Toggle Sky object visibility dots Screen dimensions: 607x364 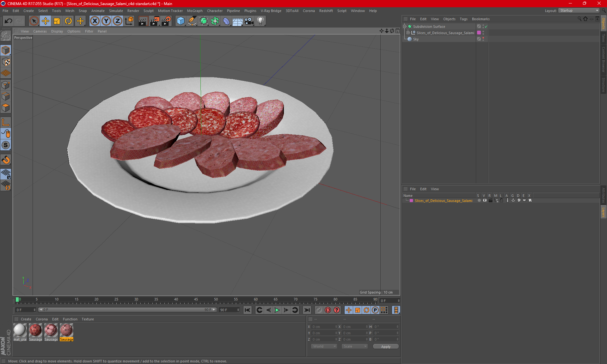[483, 39]
